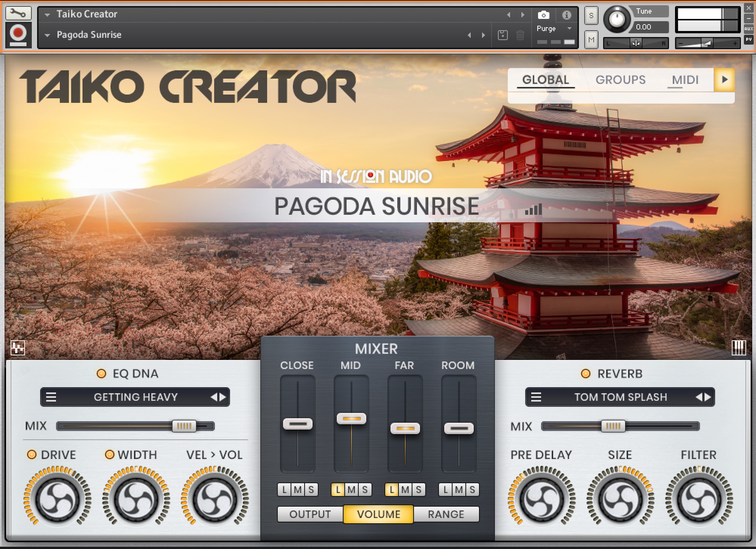Click the camera snapshot icon
This screenshot has height=549, width=756.
(x=543, y=15)
